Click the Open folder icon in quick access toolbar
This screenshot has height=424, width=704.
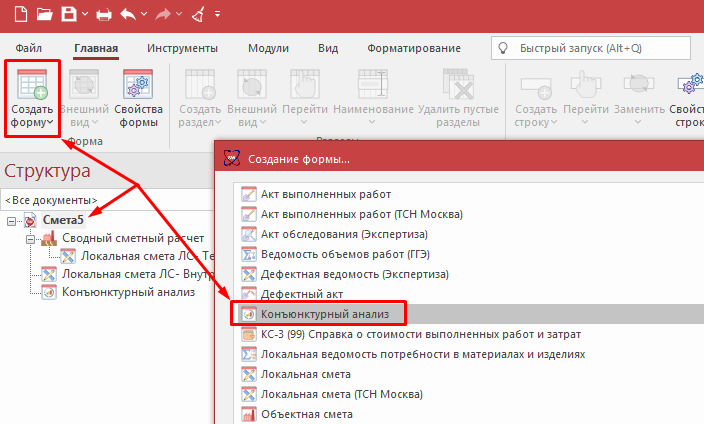tap(44, 14)
